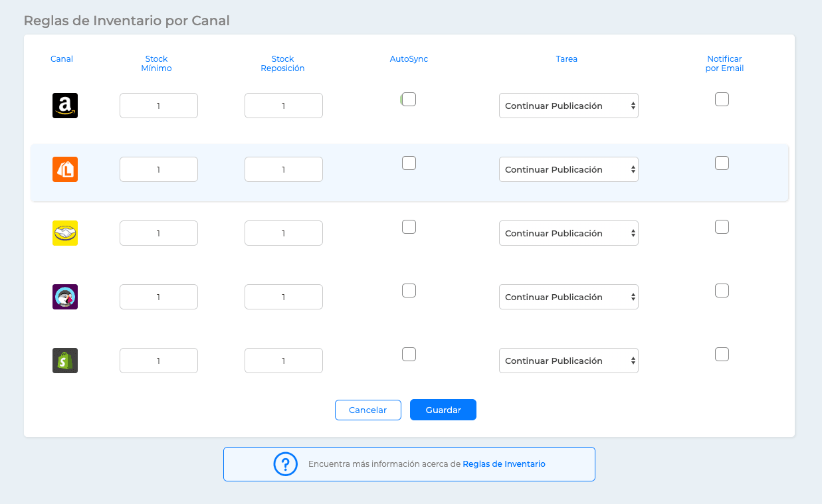Open the Reglas de Inventario help link

pos(504,464)
